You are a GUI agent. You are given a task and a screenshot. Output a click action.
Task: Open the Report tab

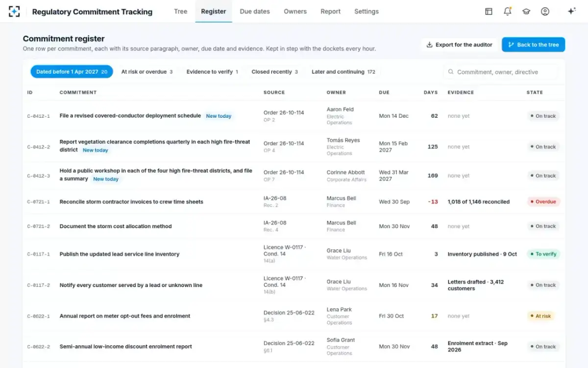tap(330, 11)
